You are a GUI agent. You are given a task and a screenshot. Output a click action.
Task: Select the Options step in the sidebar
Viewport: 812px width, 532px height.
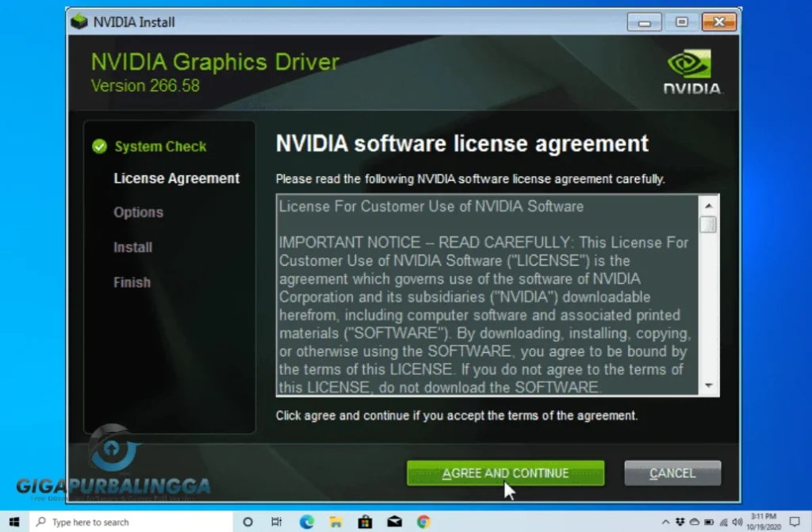(x=138, y=212)
